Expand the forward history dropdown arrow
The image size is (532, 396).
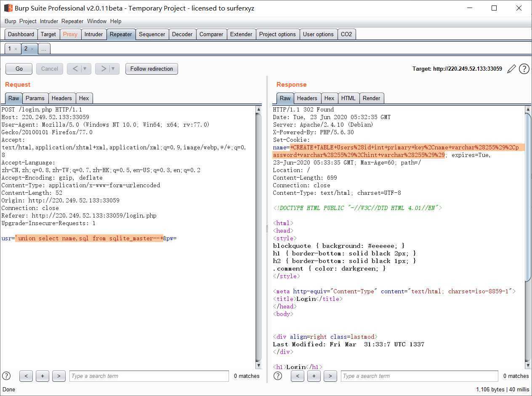[x=114, y=69]
